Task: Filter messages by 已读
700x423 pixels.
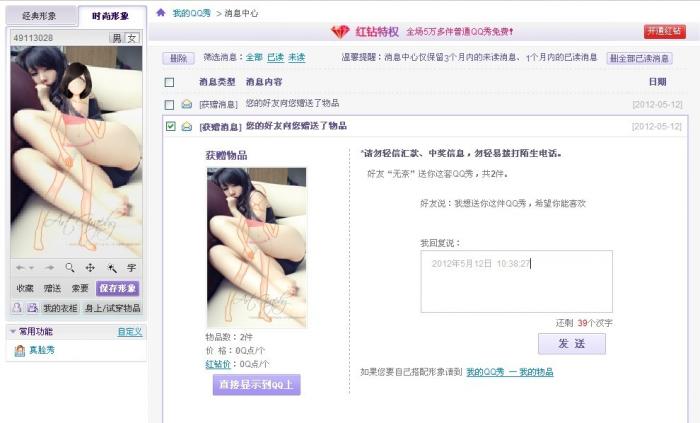Action: [275, 57]
